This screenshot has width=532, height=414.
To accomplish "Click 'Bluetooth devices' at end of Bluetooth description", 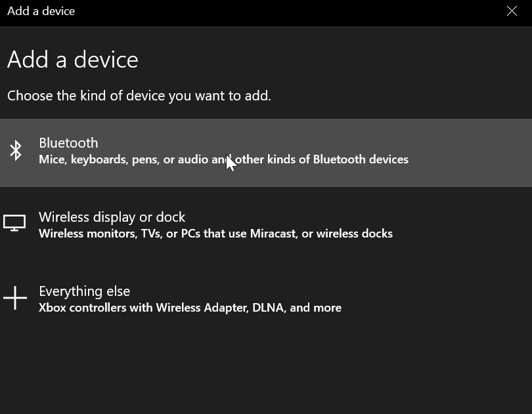I will (x=361, y=159).
